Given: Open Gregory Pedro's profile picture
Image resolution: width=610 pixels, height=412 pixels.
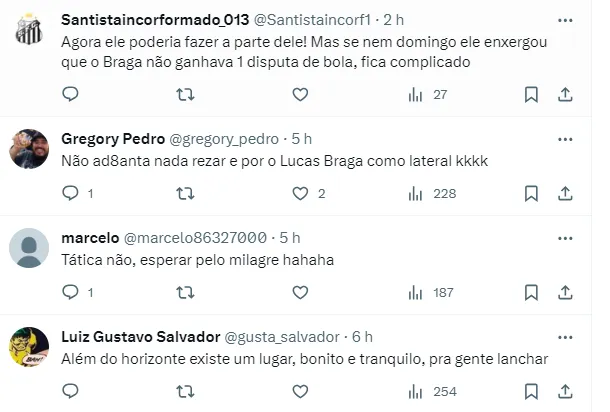Looking at the screenshot, I should point(29,149).
